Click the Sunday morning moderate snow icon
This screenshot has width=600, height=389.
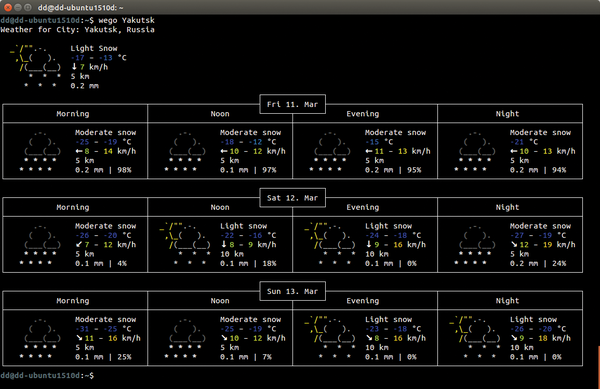(40, 338)
